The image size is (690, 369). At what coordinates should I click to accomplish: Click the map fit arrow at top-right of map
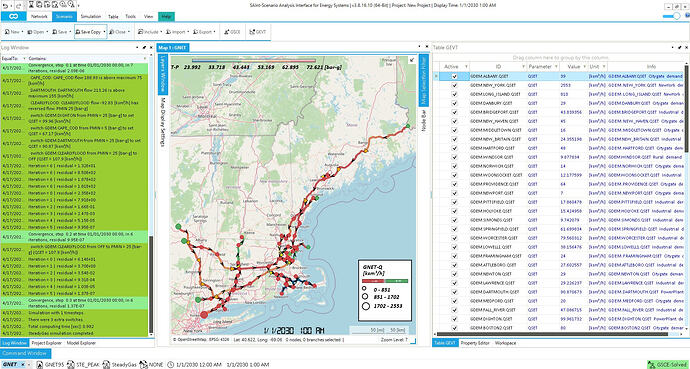412,60
